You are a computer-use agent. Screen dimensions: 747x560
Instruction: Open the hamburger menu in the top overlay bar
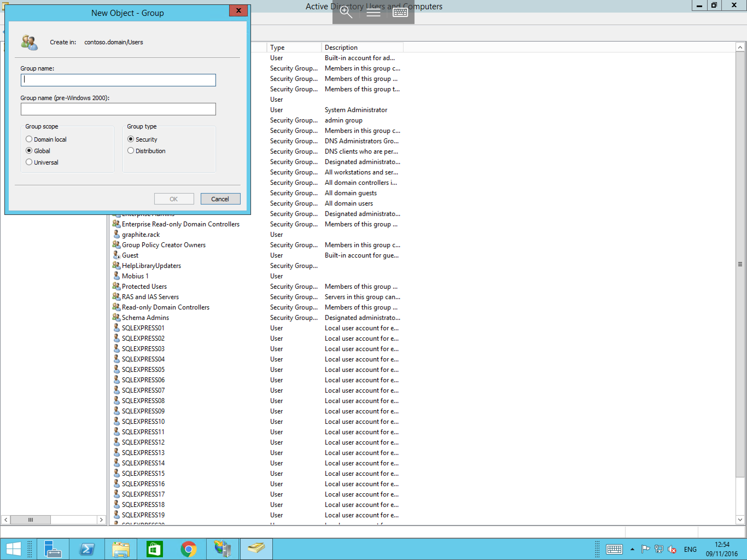(373, 13)
